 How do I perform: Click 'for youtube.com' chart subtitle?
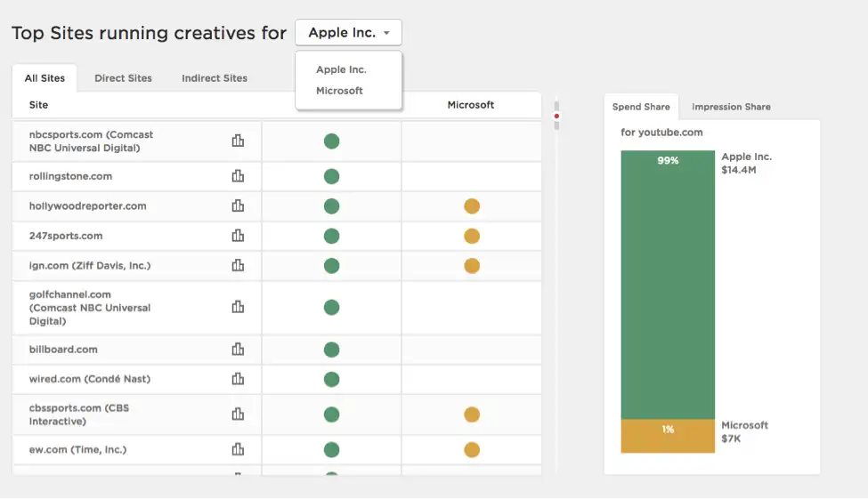[661, 133]
